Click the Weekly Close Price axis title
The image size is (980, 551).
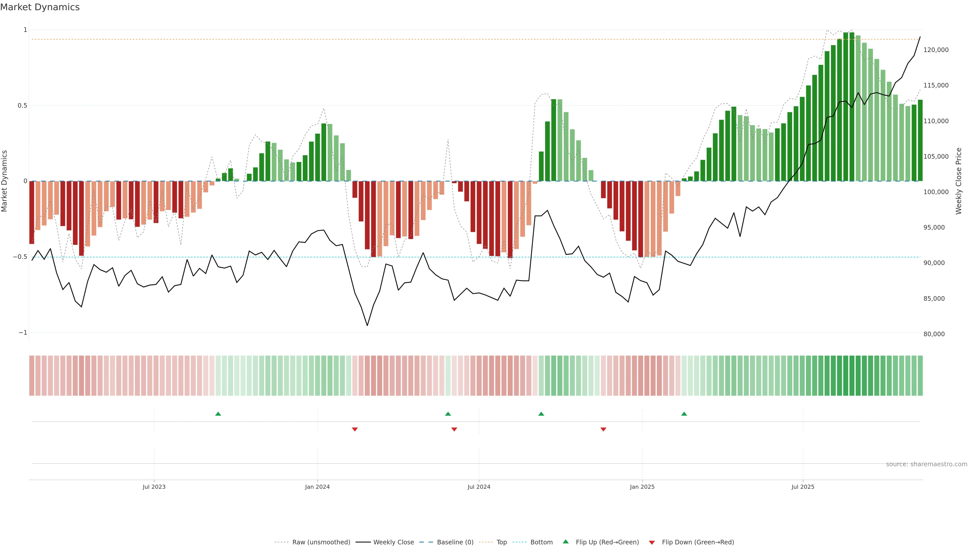pos(958,181)
